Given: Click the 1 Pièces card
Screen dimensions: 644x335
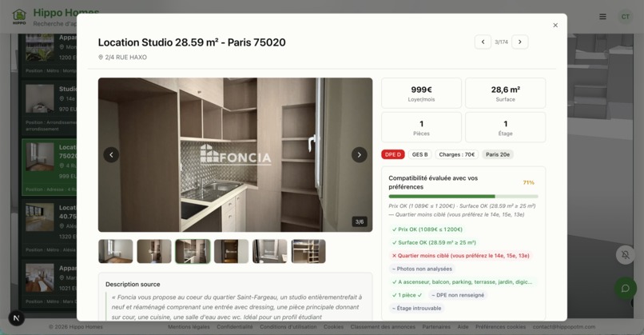Looking at the screenshot, I should (x=421, y=127).
